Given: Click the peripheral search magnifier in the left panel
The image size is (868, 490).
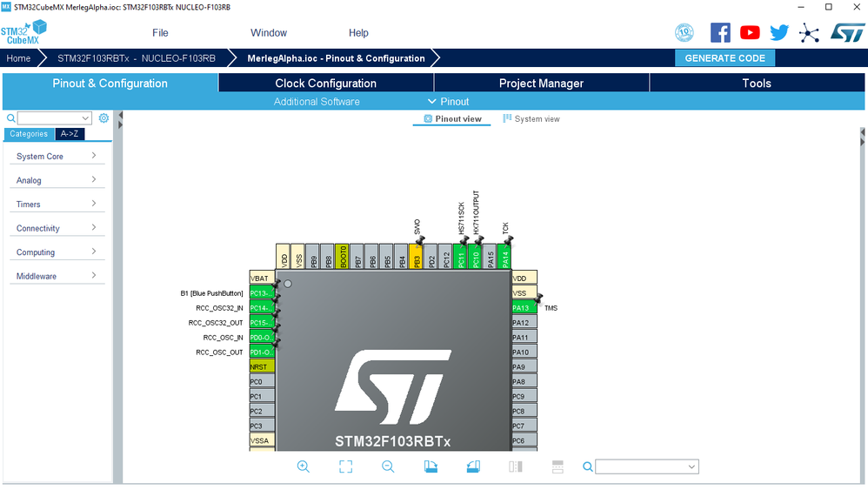Looking at the screenshot, I should pos(10,118).
